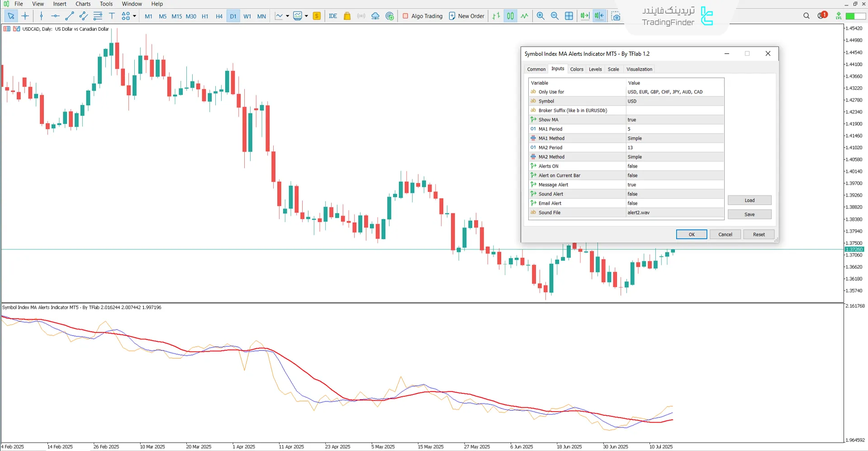The image size is (868, 451).
Task: Open the indicators list dropdown arrow
Action: click(288, 16)
